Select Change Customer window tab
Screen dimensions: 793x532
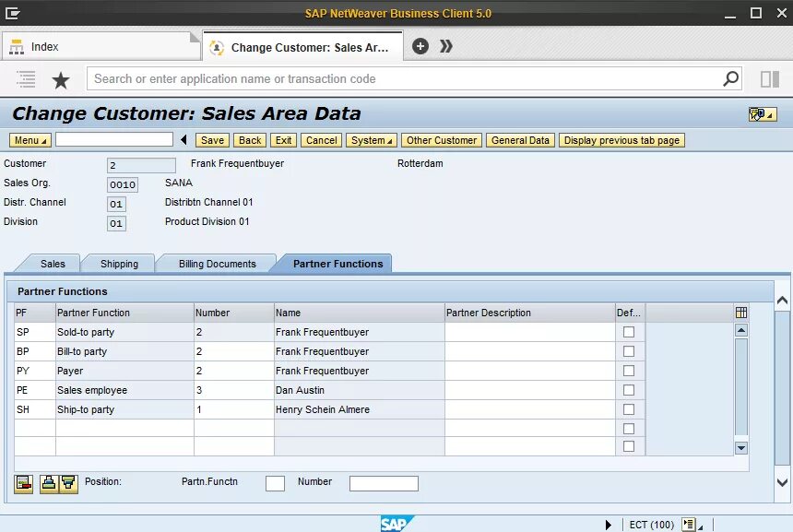coord(302,47)
